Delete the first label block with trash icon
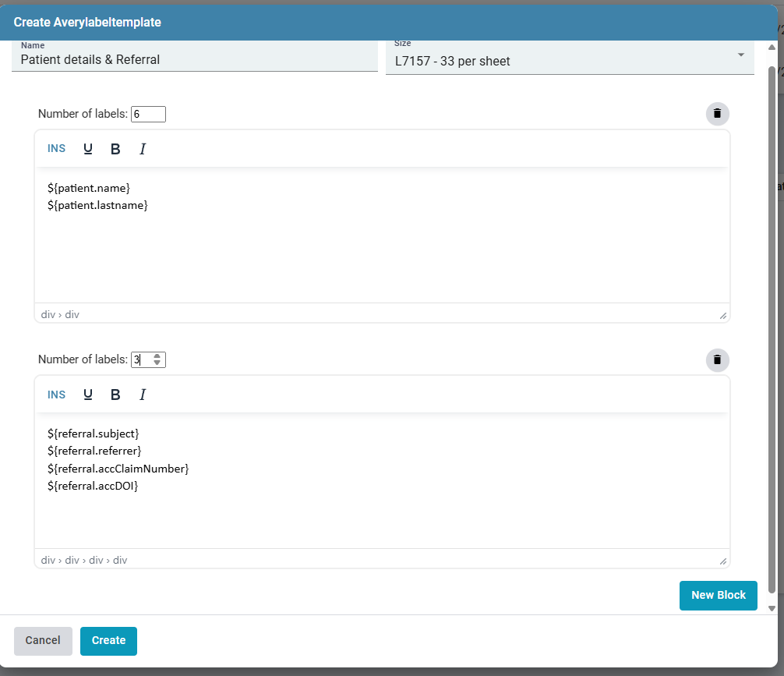This screenshot has height=676, width=784. 717,114
